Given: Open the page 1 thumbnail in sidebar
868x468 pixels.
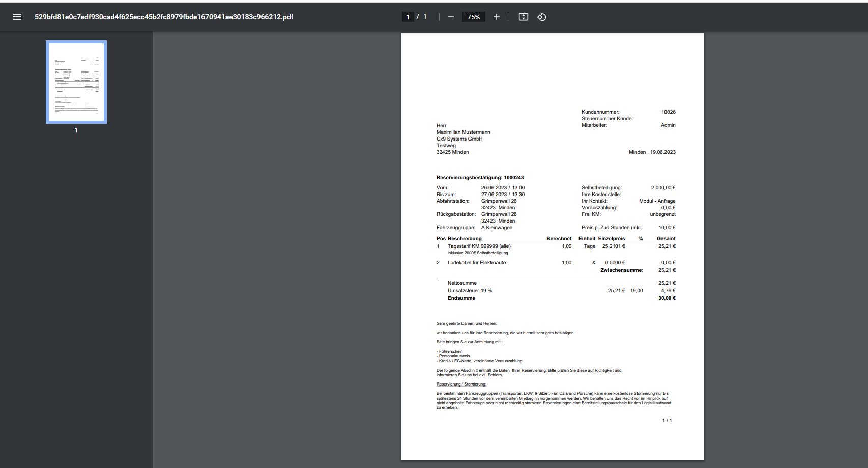Looking at the screenshot, I should pyautogui.click(x=76, y=82).
